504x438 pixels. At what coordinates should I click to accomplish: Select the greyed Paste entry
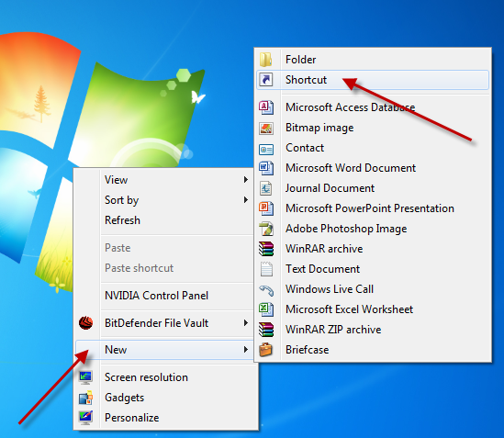pos(165,248)
